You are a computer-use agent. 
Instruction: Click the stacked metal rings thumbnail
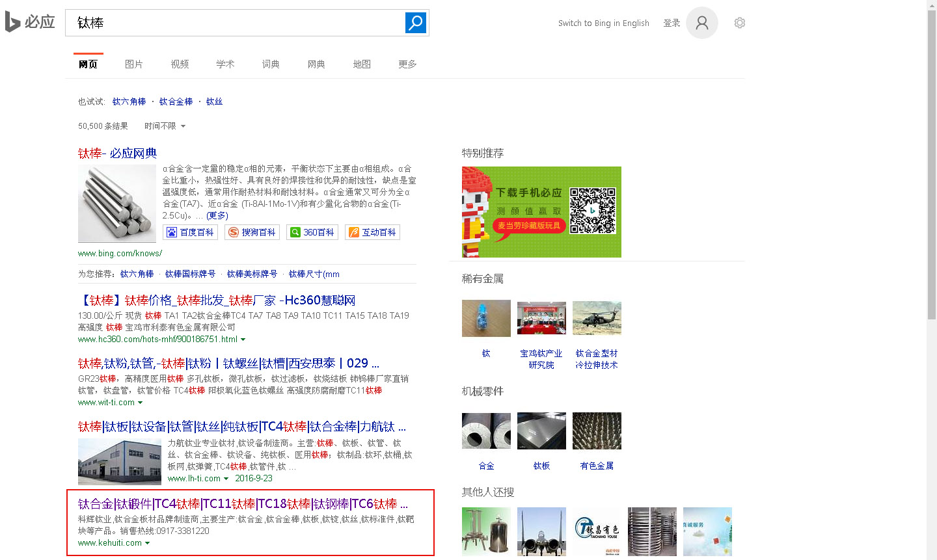pyautogui.click(x=652, y=531)
